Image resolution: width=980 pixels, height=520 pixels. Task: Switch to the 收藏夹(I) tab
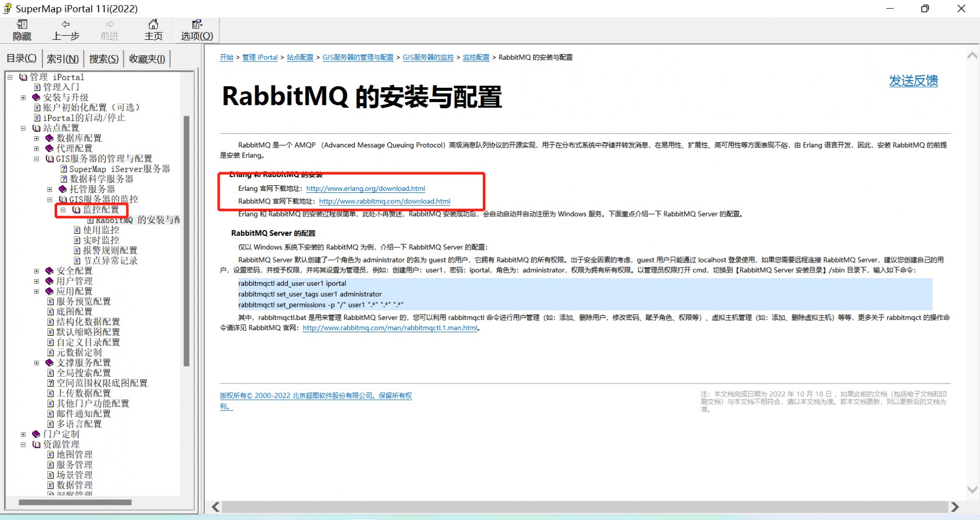click(147, 59)
